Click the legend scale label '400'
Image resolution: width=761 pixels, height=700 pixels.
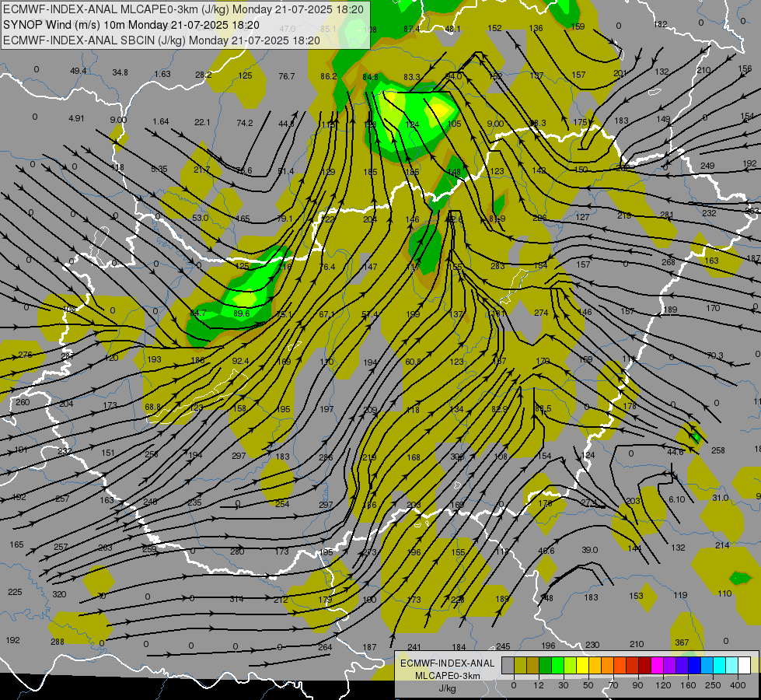point(737,685)
